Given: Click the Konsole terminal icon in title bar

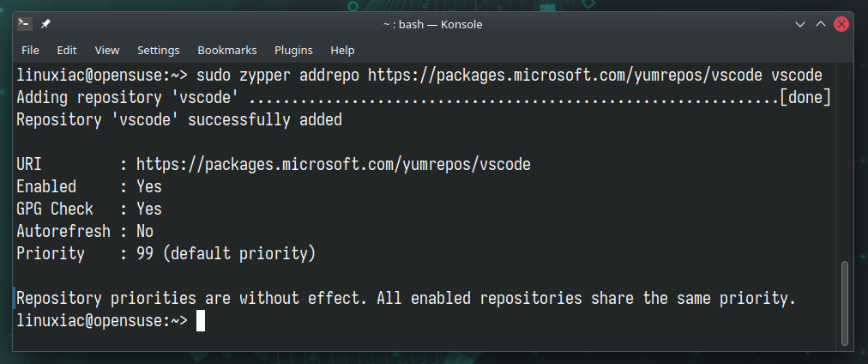Looking at the screenshot, I should (25, 24).
